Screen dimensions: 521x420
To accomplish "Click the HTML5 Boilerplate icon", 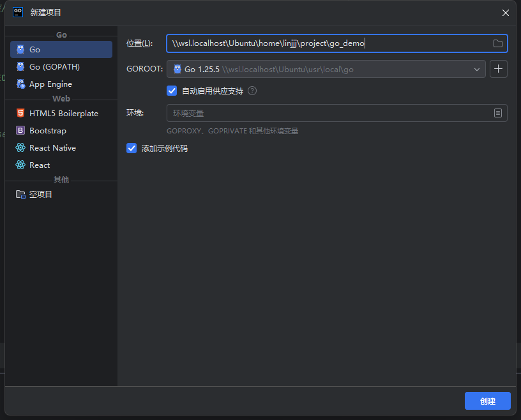I will pos(20,113).
